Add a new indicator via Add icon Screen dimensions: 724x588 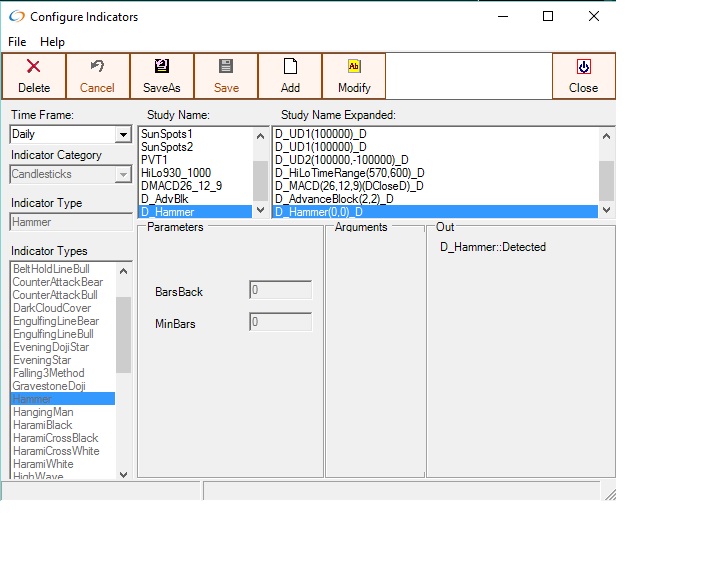coord(290,67)
